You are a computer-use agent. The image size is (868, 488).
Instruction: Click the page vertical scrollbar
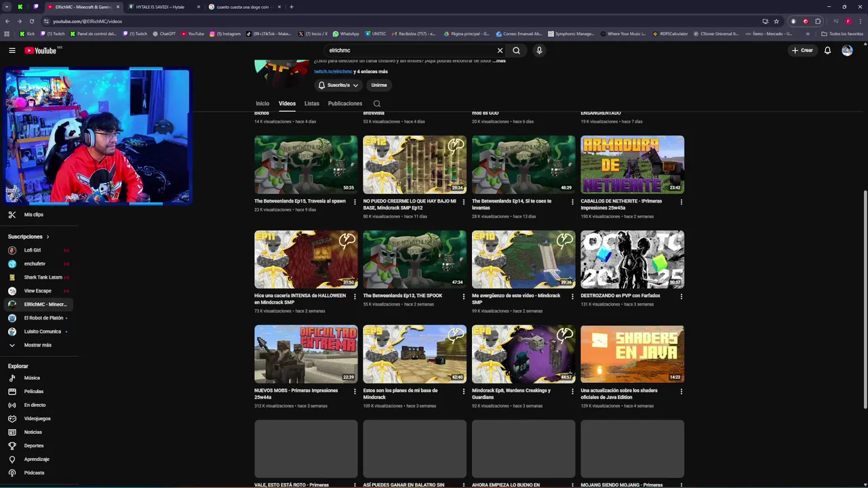tap(865, 298)
